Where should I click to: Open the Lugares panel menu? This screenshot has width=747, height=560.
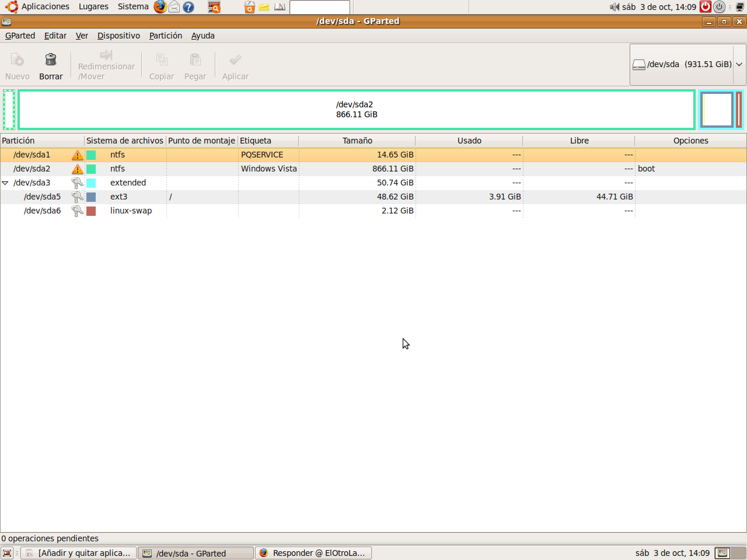93,7
